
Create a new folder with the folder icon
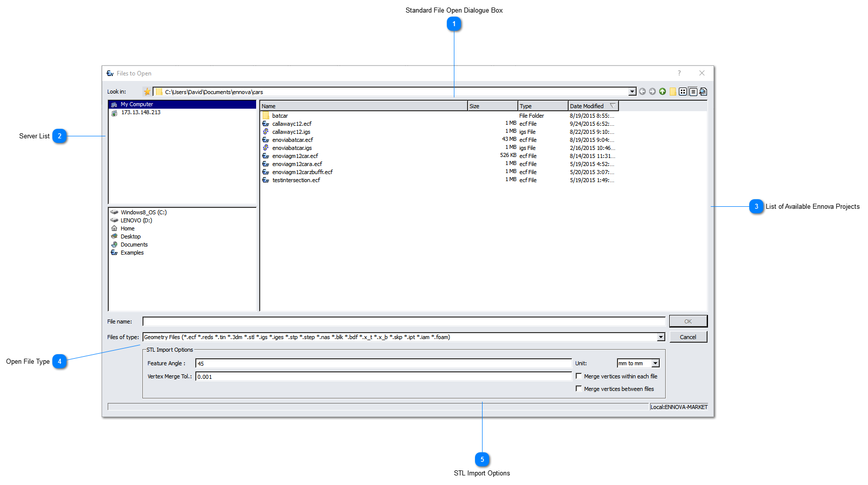coord(673,92)
